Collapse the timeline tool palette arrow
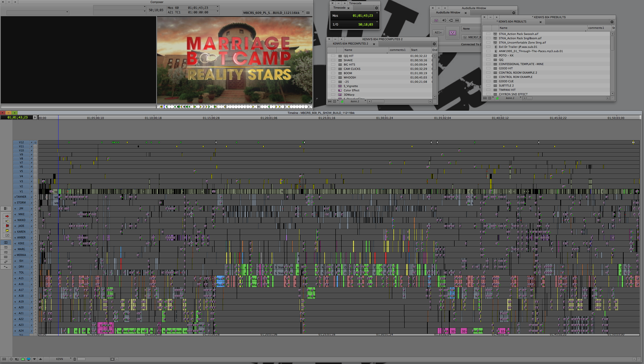 click(x=6, y=267)
